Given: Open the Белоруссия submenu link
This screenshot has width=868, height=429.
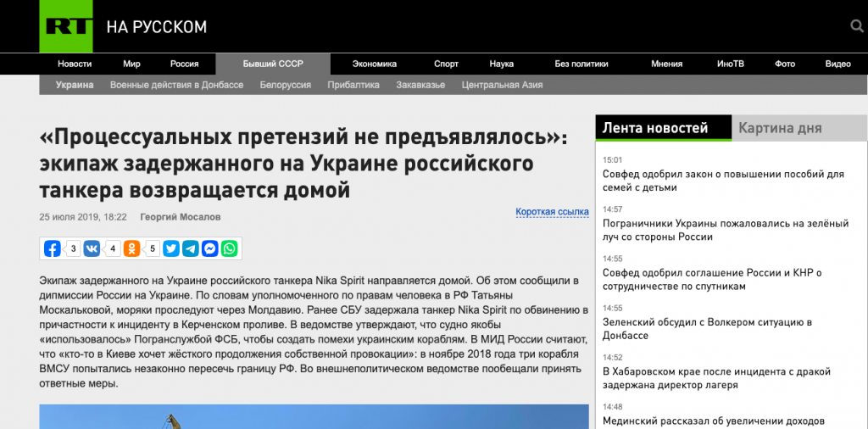Looking at the screenshot, I should pos(285,85).
